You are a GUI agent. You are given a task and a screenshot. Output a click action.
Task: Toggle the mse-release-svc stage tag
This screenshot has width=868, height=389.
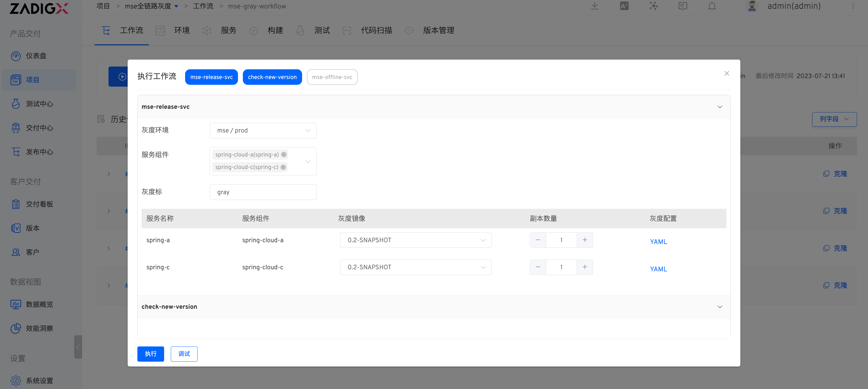[x=211, y=77]
